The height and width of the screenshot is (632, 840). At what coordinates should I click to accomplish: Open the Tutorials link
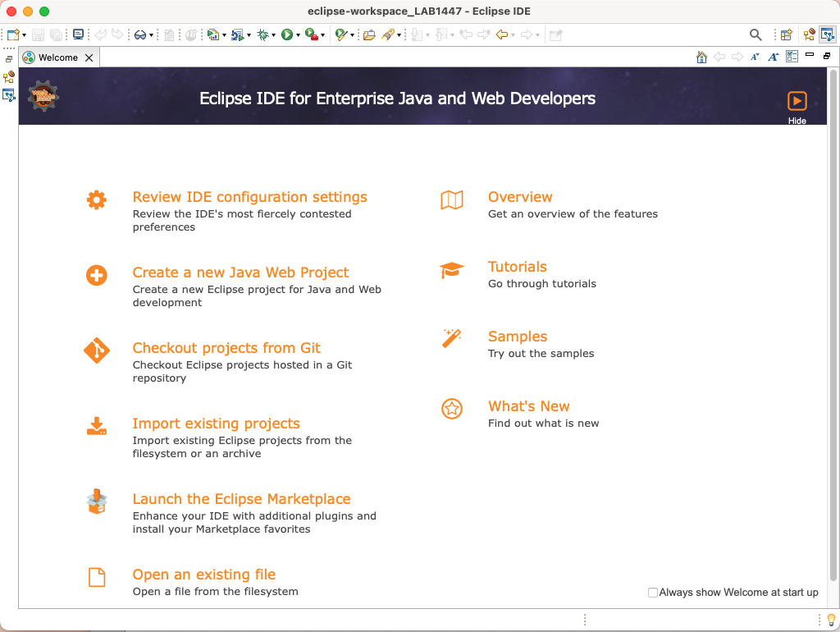click(518, 267)
